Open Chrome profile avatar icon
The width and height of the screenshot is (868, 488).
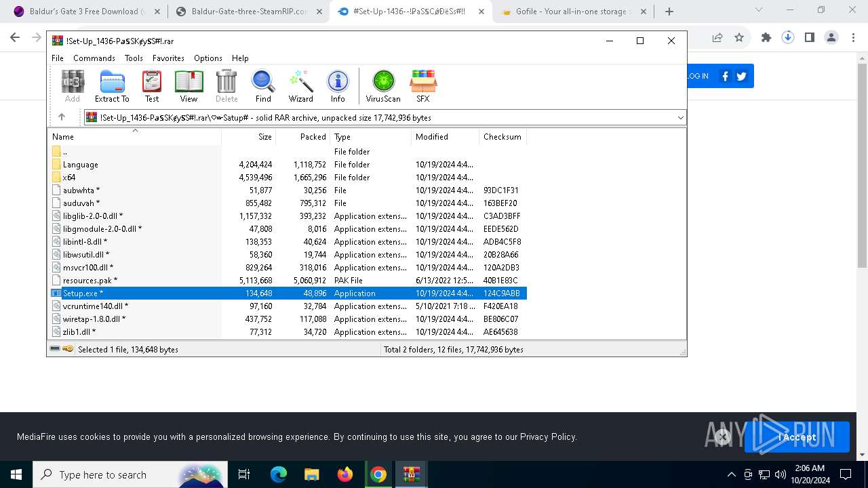pos(831,38)
